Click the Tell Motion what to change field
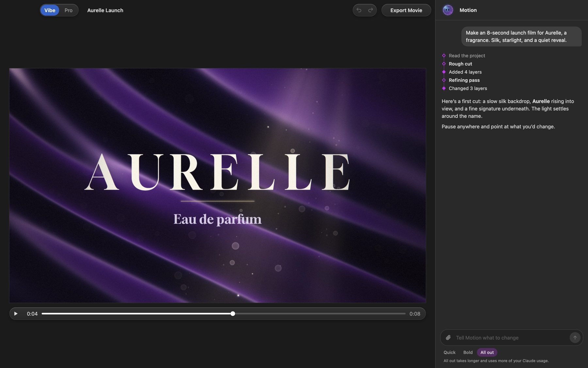This screenshot has width=588, height=368. click(x=511, y=338)
